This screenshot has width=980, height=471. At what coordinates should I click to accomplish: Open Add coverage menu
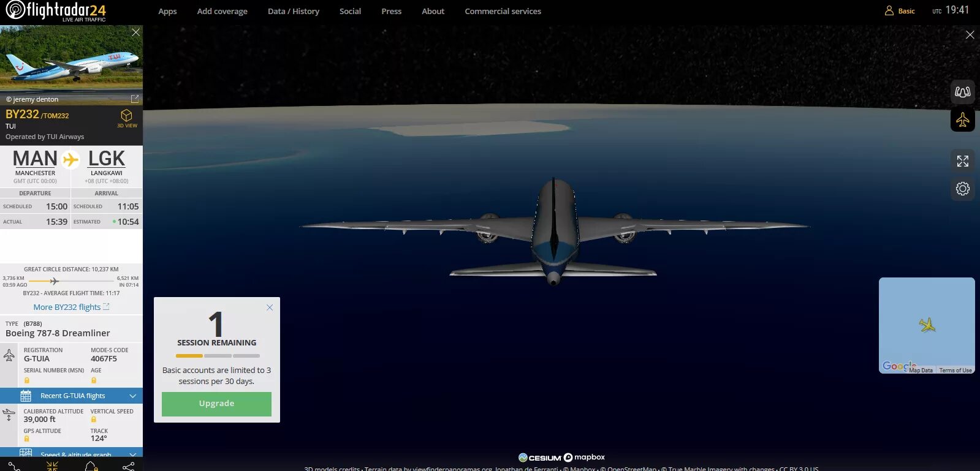pos(222,11)
